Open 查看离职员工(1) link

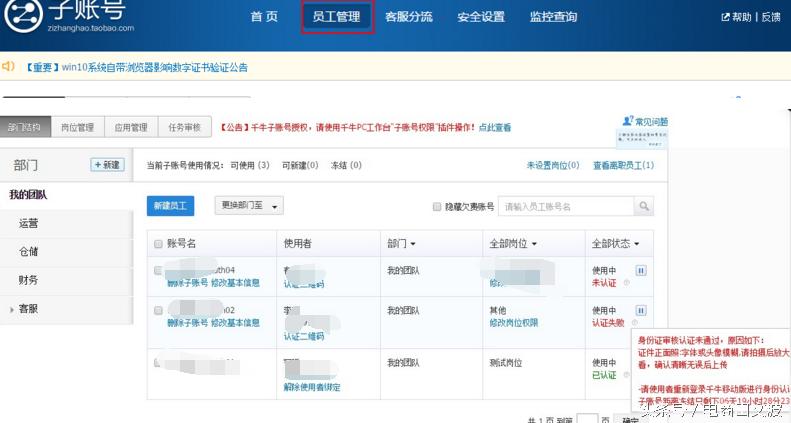[624, 165]
